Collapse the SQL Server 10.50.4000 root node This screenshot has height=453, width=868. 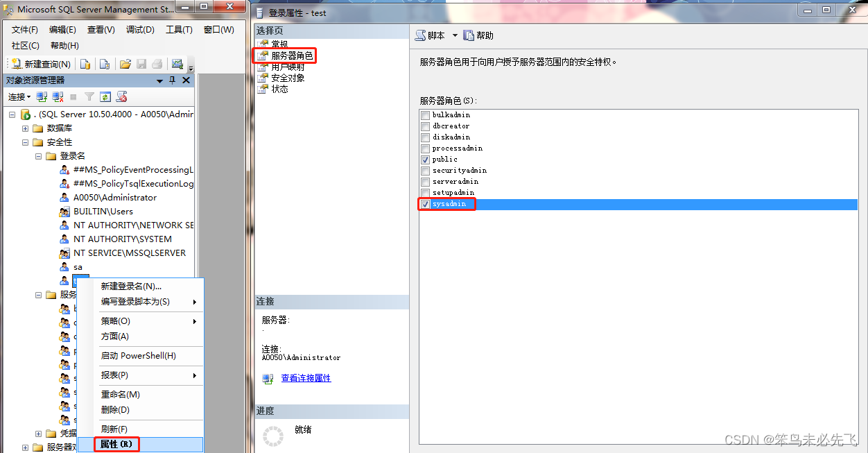[x=12, y=114]
